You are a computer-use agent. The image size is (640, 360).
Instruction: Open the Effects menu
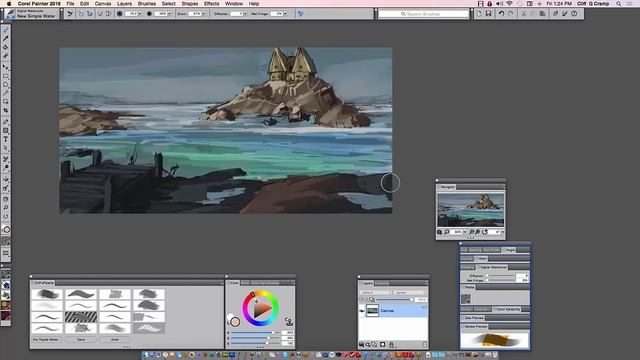[211, 3]
